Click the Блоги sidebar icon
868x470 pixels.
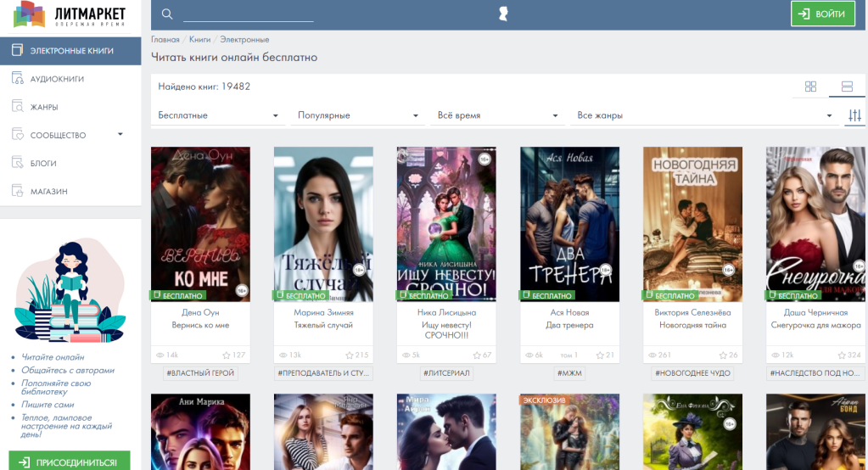coord(17,163)
